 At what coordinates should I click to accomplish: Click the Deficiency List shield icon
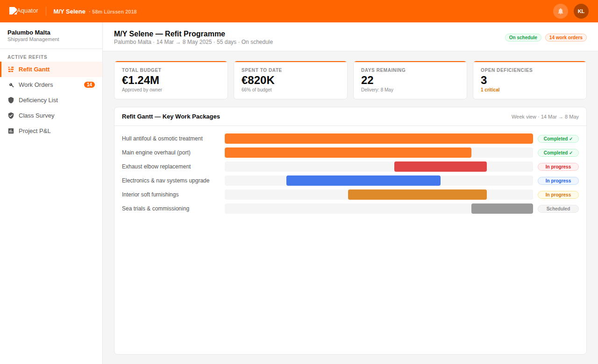click(11, 100)
